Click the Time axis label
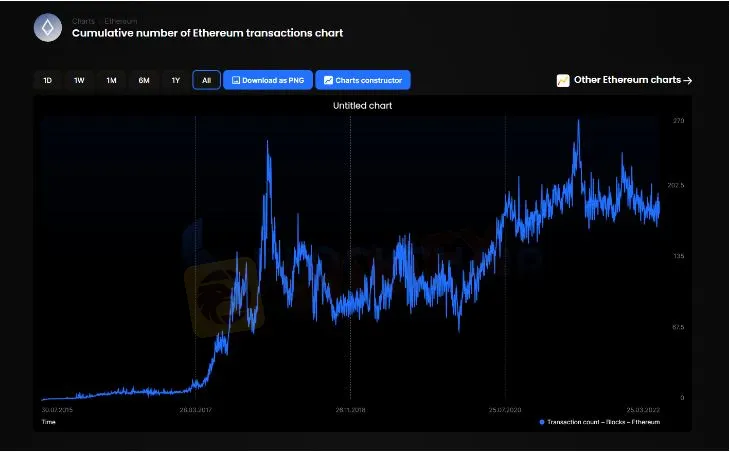The height and width of the screenshot is (452, 730). click(48, 422)
